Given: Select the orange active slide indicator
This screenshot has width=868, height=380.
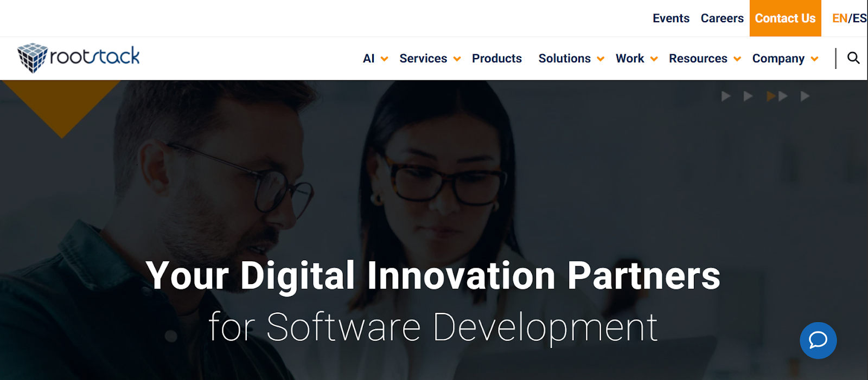Looking at the screenshot, I should pyautogui.click(x=771, y=96).
